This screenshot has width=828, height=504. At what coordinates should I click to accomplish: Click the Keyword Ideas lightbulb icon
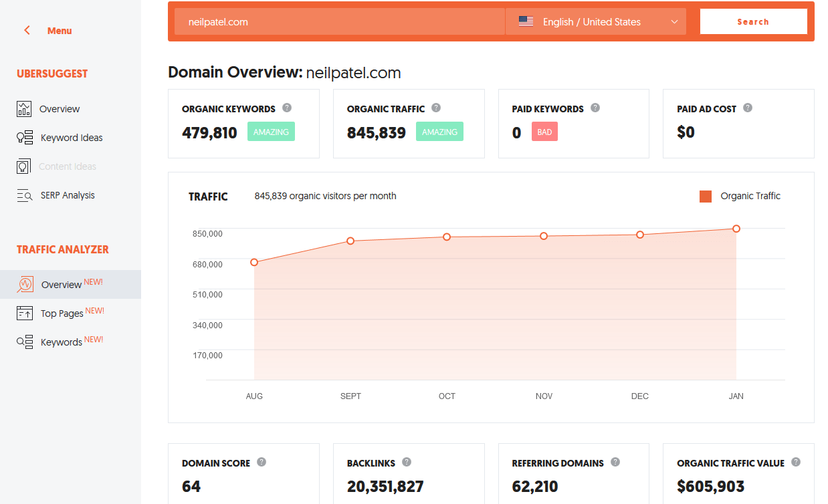tap(24, 138)
